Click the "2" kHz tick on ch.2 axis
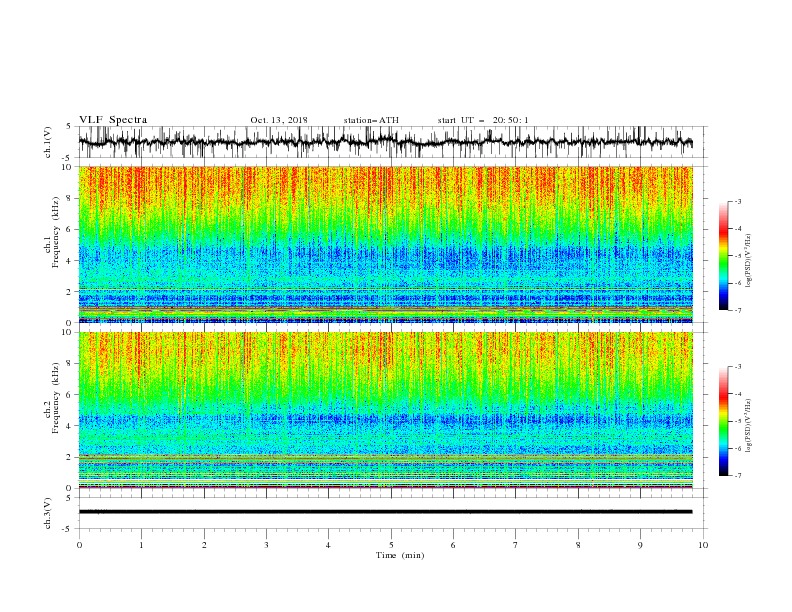The width and height of the screenshot is (792, 612). point(70,457)
